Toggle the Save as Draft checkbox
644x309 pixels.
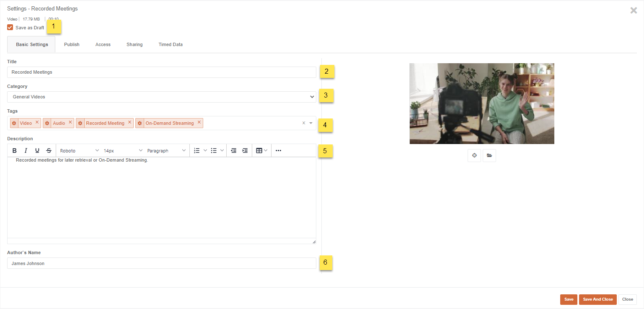tap(10, 28)
